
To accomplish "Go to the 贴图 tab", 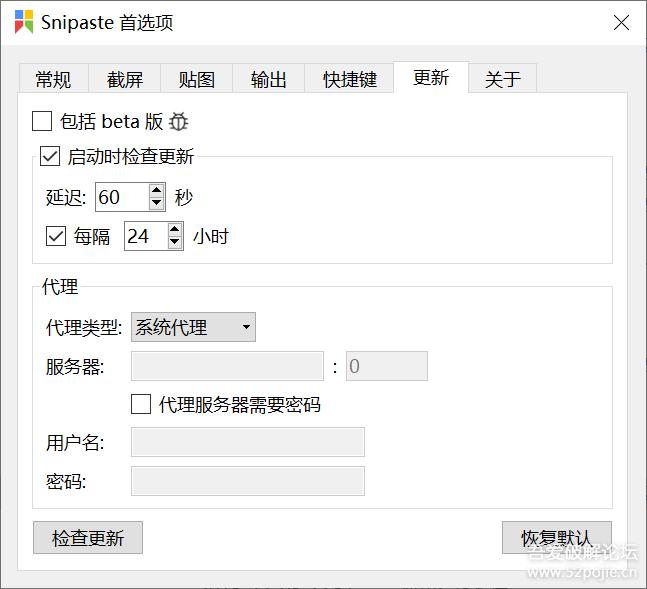I will [x=197, y=79].
